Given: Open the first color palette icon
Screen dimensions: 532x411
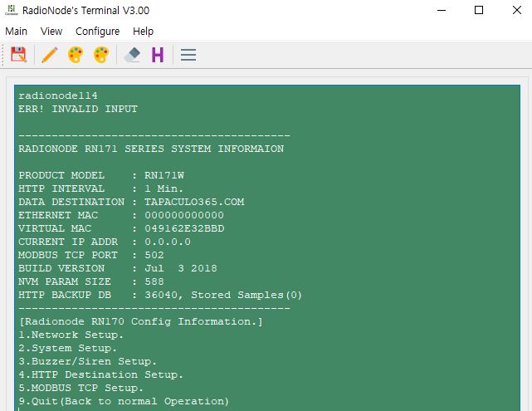Looking at the screenshot, I should tap(76, 55).
